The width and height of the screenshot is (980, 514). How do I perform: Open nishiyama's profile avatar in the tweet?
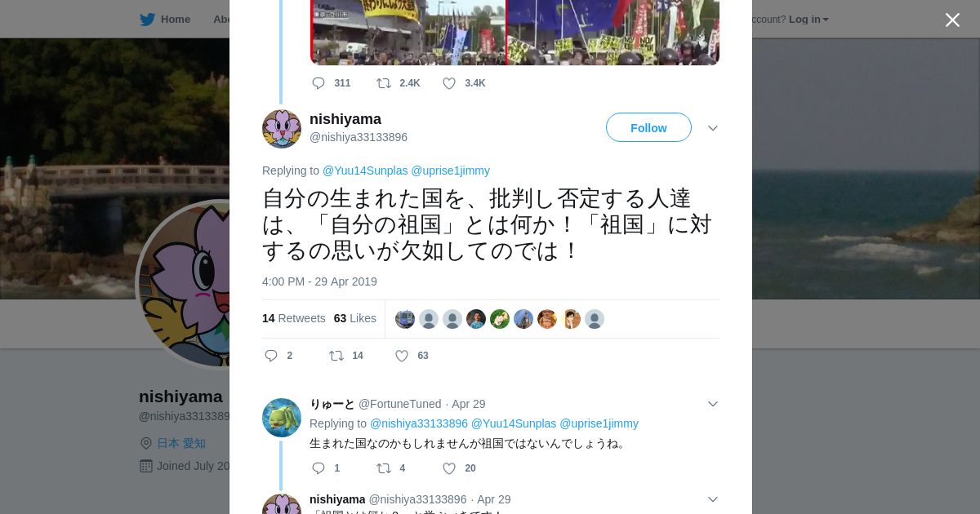282,129
